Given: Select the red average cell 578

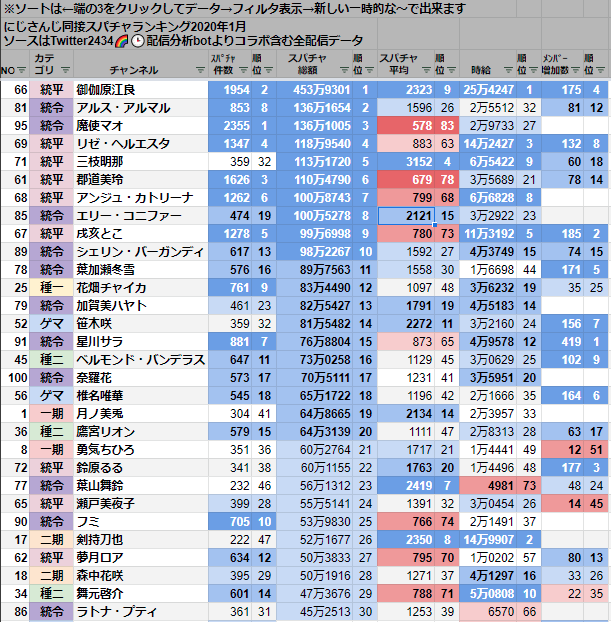Looking at the screenshot, I should [406, 126].
